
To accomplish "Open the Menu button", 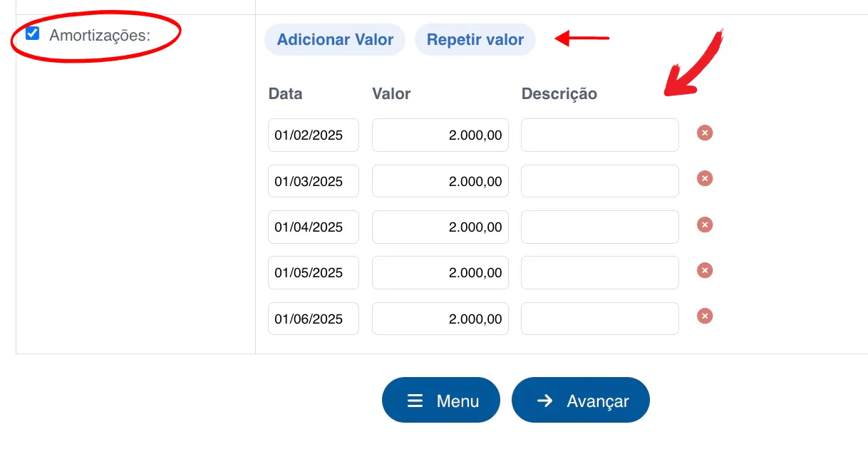I will coord(441,401).
